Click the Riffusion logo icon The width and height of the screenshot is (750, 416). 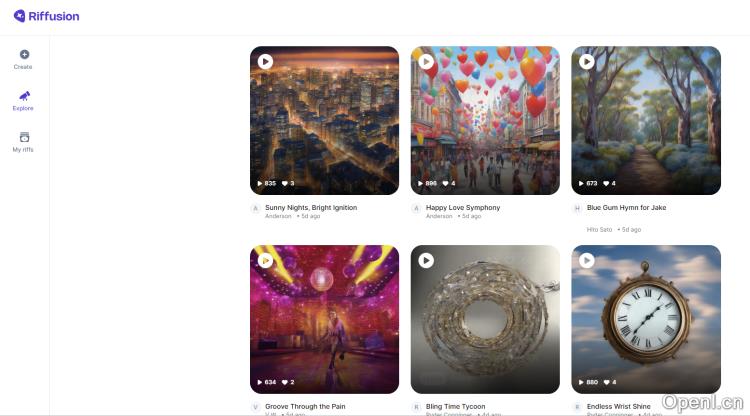pyautogui.click(x=19, y=16)
